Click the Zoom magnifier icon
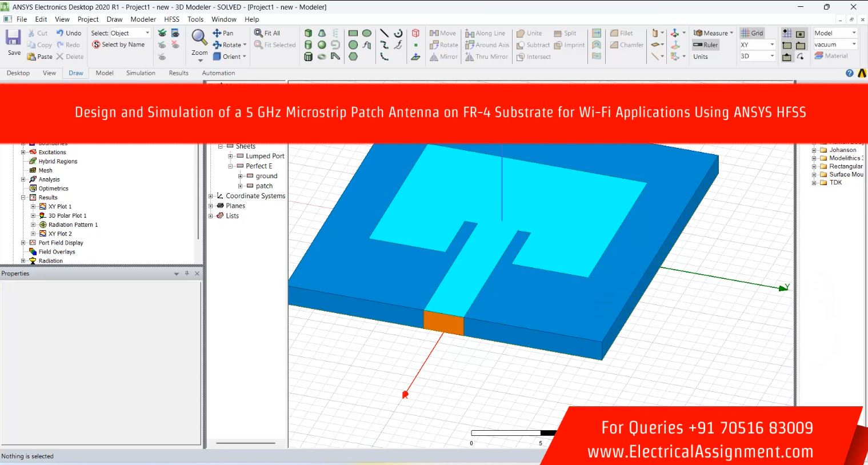The image size is (868, 465). pyautogui.click(x=199, y=38)
